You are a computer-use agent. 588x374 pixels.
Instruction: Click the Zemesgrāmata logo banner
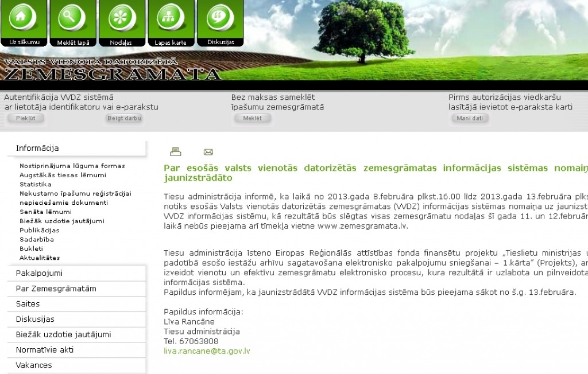(x=113, y=71)
